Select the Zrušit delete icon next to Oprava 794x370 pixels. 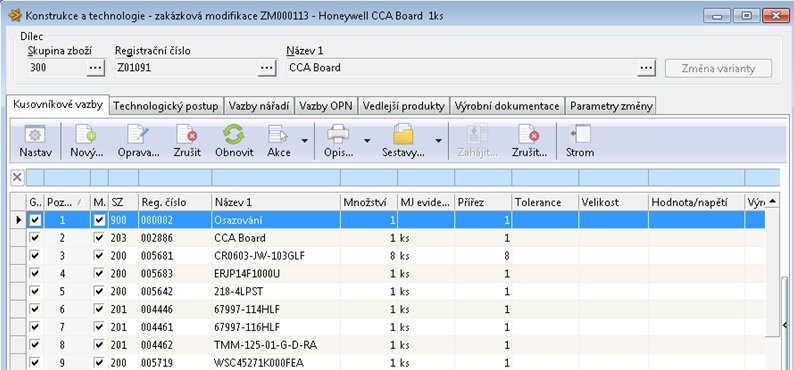click(x=187, y=142)
